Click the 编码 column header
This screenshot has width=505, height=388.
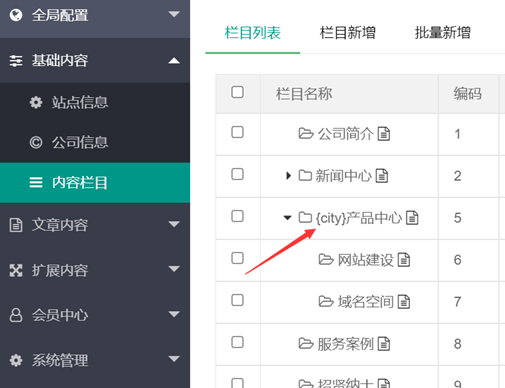point(467,94)
